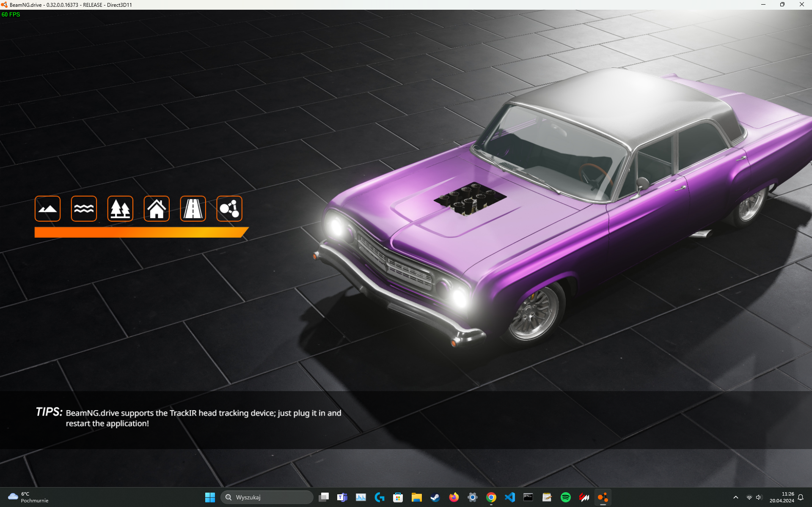
Task: Open the Settings gear taskbar icon
Action: pyautogui.click(x=472, y=497)
